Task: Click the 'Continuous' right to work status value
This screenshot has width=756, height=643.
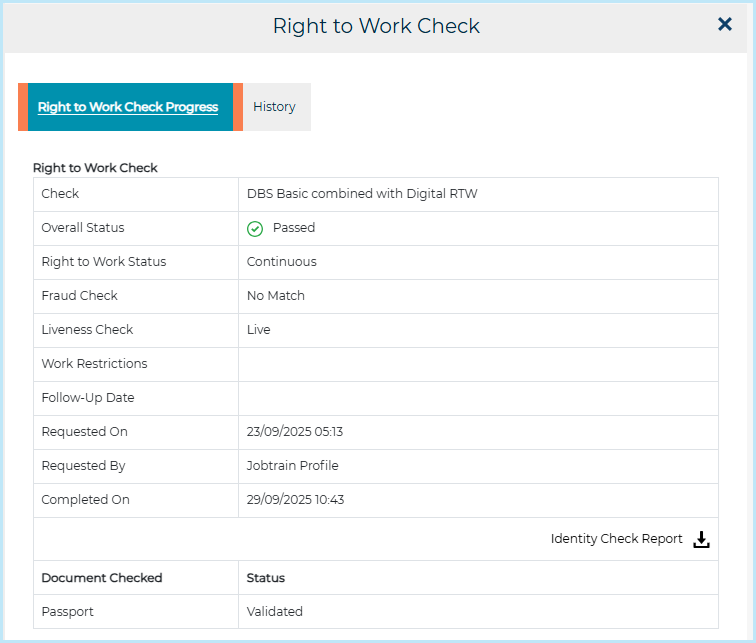Action: pos(282,262)
